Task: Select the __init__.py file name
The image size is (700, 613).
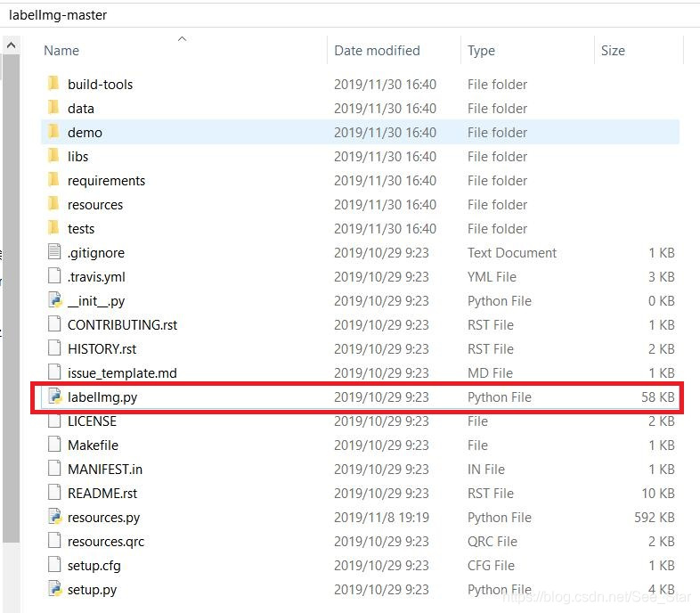Action: [96, 301]
